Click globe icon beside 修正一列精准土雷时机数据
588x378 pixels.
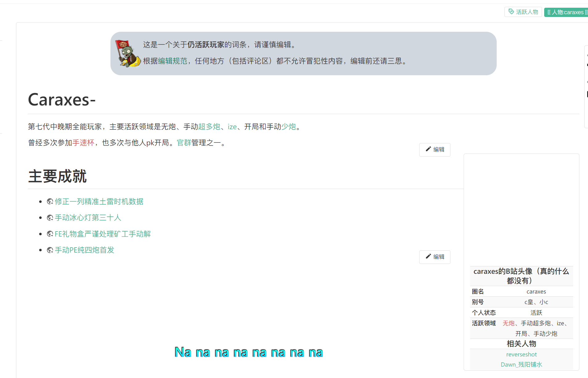[50, 202]
